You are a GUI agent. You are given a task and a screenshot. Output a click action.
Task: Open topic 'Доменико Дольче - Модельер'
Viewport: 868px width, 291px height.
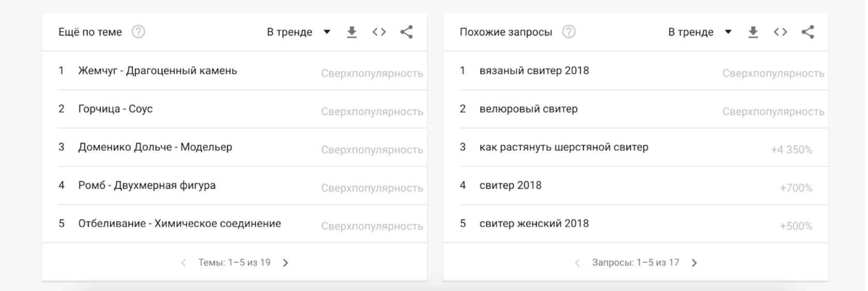click(155, 147)
